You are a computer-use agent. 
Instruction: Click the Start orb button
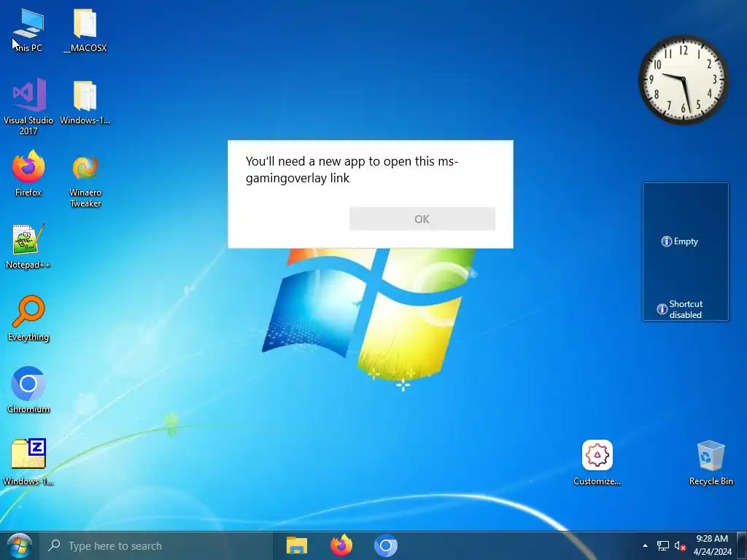click(x=19, y=545)
